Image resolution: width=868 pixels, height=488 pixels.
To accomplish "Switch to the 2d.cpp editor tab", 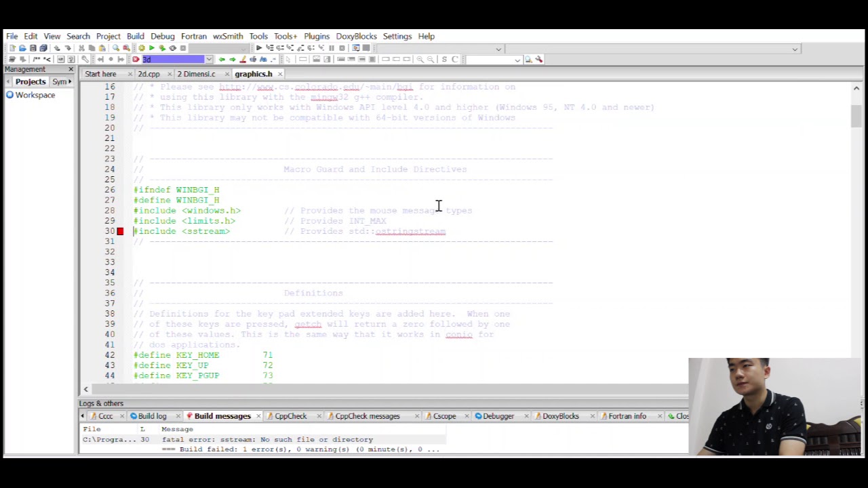I will pyautogui.click(x=149, y=74).
